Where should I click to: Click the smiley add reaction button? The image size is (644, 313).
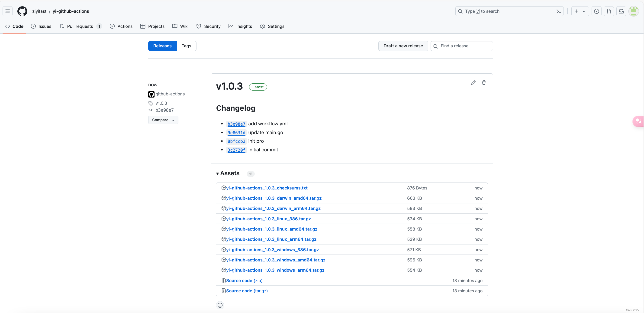click(x=220, y=305)
